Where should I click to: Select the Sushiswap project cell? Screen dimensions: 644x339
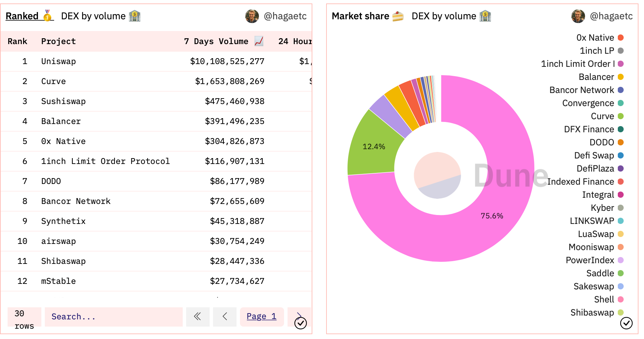[x=63, y=101]
